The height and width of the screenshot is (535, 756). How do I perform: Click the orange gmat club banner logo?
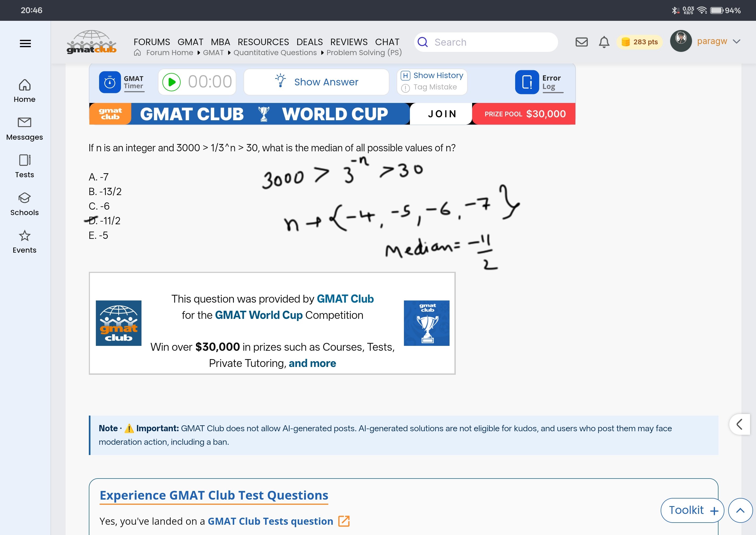pyautogui.click(x=110, y=114)
